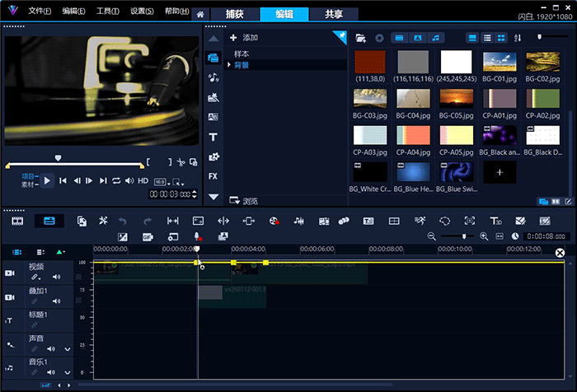Expand the 声音 track chevron
Screen dimensions: 577x392
click(x=68, y=349)
